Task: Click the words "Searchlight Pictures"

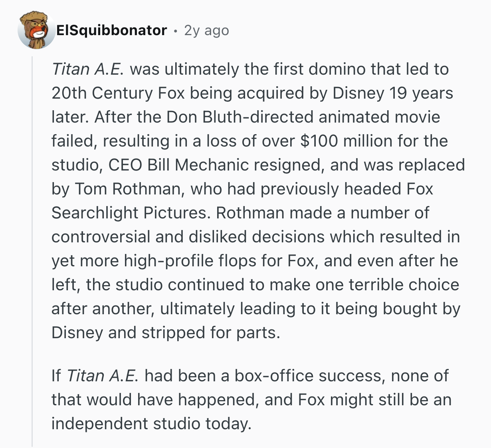Action: pos(130,213)
